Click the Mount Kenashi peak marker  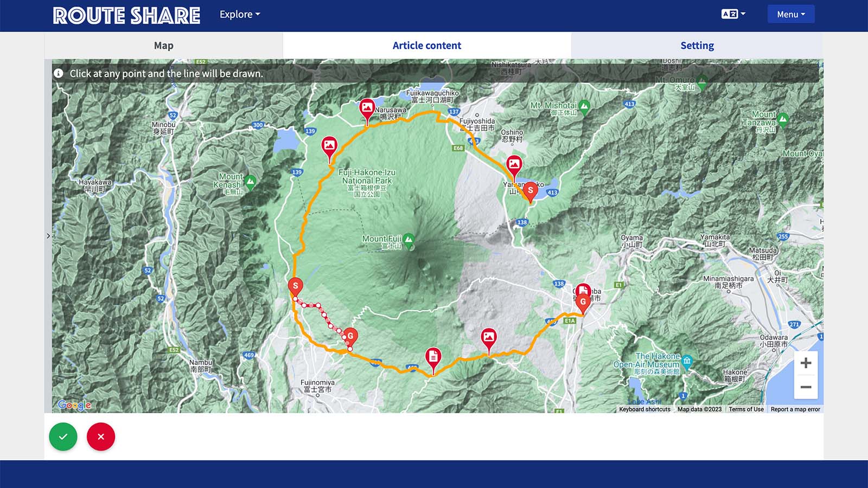pos(250,182)
